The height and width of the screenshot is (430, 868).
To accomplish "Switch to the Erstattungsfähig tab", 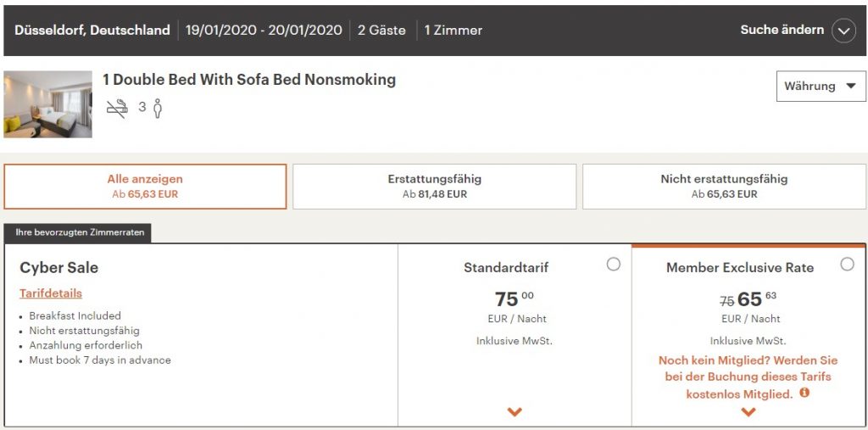I will 434,186.
